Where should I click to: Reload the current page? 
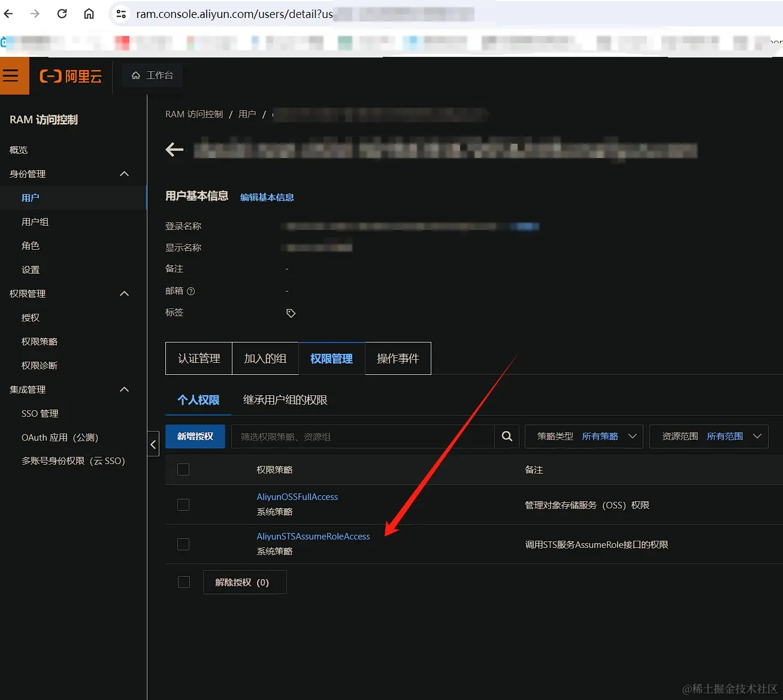62,14
